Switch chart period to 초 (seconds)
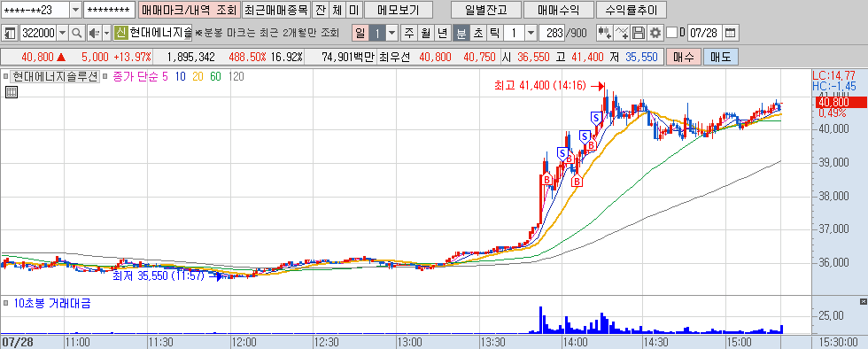Image resolution: width=868 pixels, height=349 pixels. 477,34
